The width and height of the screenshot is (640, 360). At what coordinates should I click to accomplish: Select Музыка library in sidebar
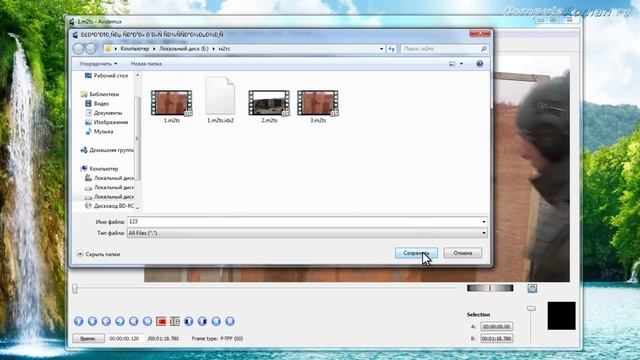pos(99,132)
